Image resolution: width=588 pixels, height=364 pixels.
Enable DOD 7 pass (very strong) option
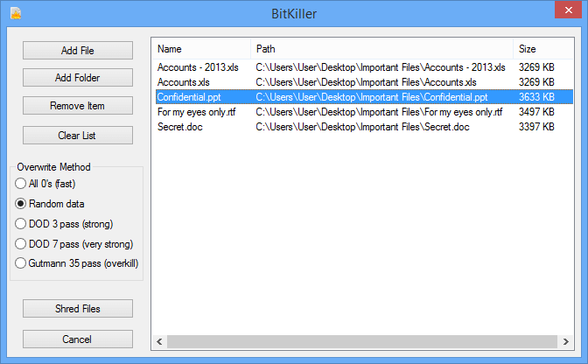point(21,244)
